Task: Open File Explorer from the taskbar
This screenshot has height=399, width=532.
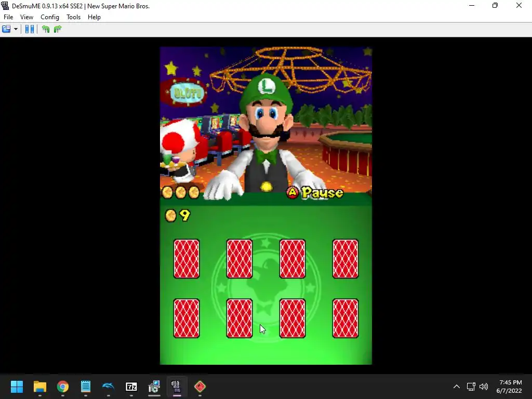Action: point(39,387)
